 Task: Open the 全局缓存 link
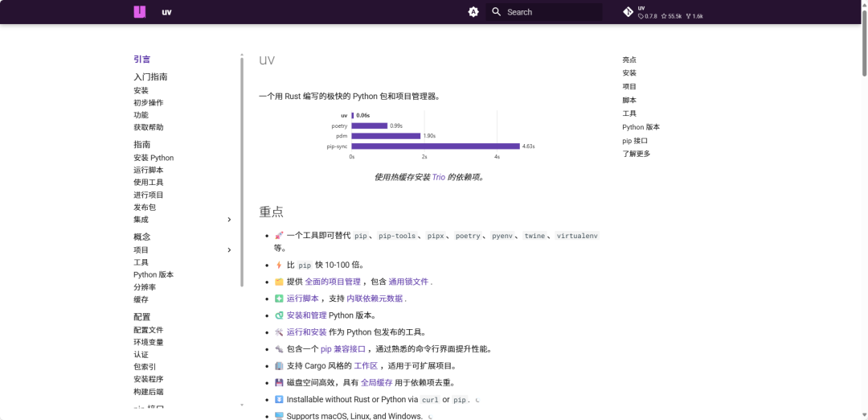tap(377, 382)
